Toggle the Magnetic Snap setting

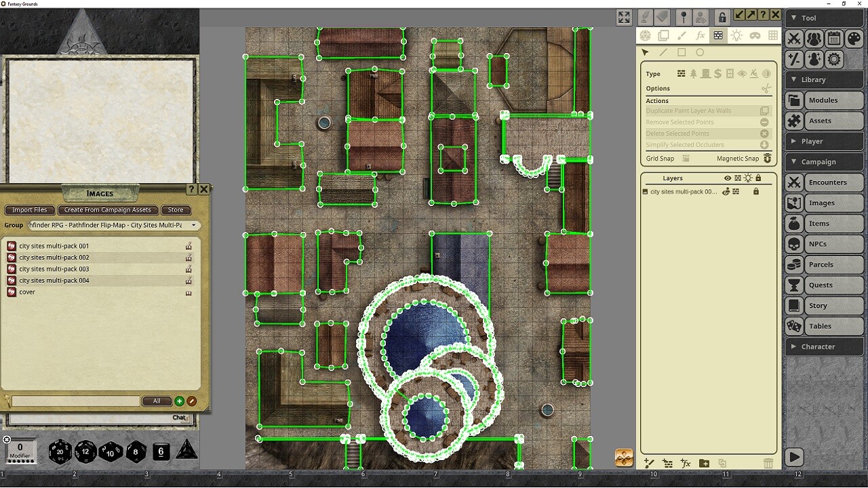[x=767, y=158]
